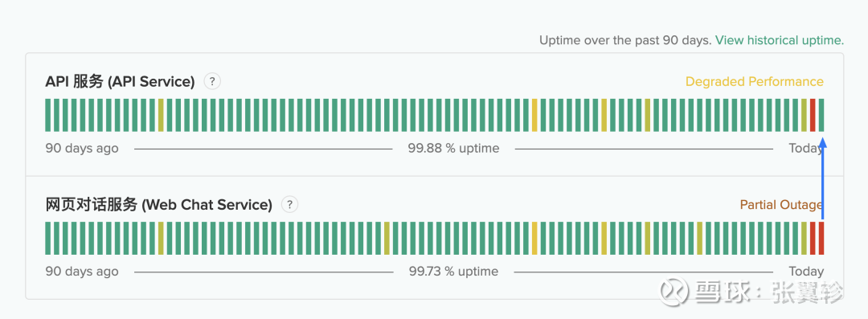Click the first olive bar in Web Chat row
The image size is (868, 319).
pyautogui.click(x=161, y=238)
